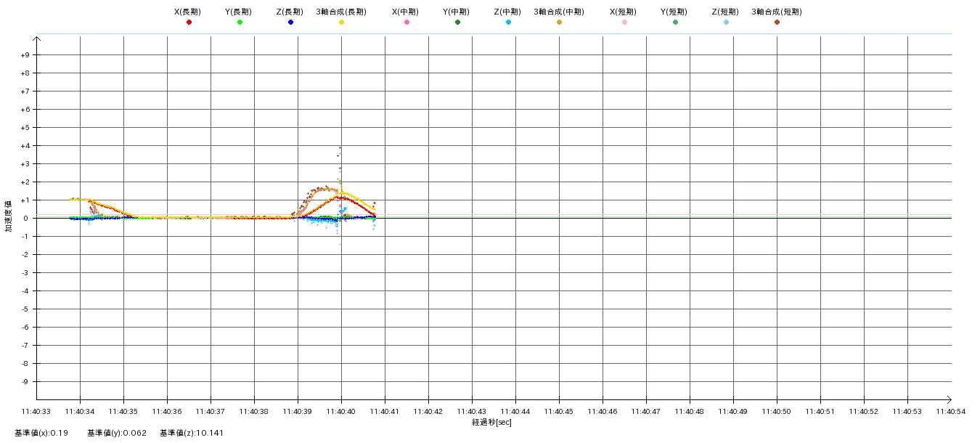Click the green Y(長期) legend marker
Viewport: 980px width, 443px height.
point(240,23)
